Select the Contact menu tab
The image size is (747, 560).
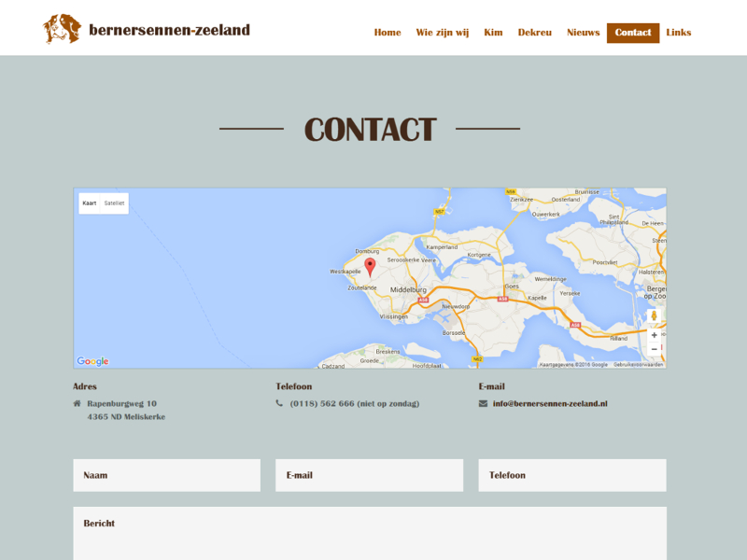[x=633, y=33]
